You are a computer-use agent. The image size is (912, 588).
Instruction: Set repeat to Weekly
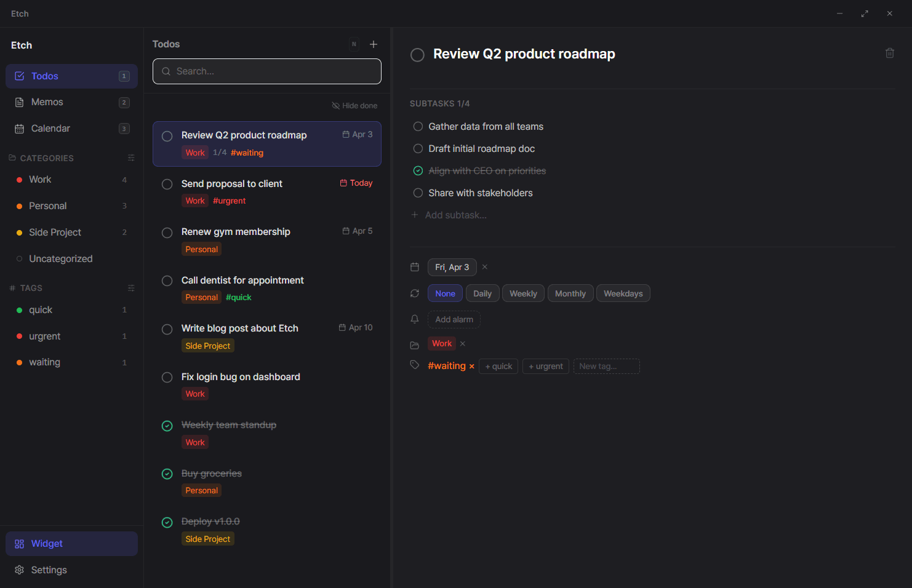pyautogui.click(x=523, y=293)
